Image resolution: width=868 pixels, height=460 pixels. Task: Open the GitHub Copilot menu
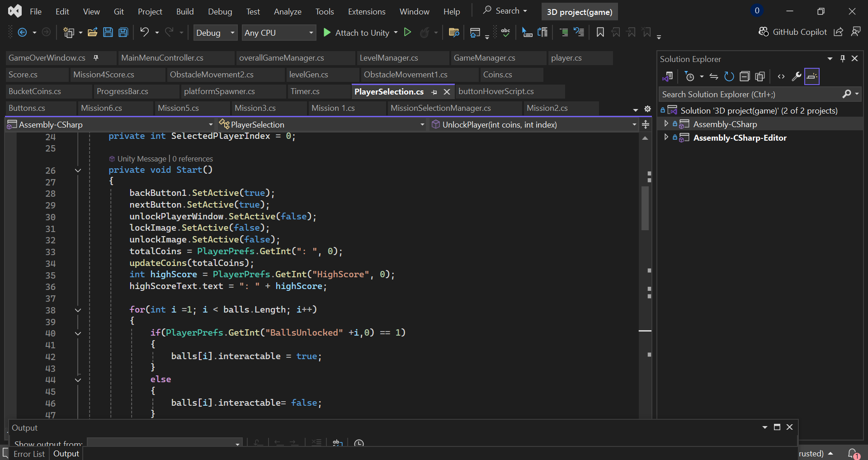[793, 32]
